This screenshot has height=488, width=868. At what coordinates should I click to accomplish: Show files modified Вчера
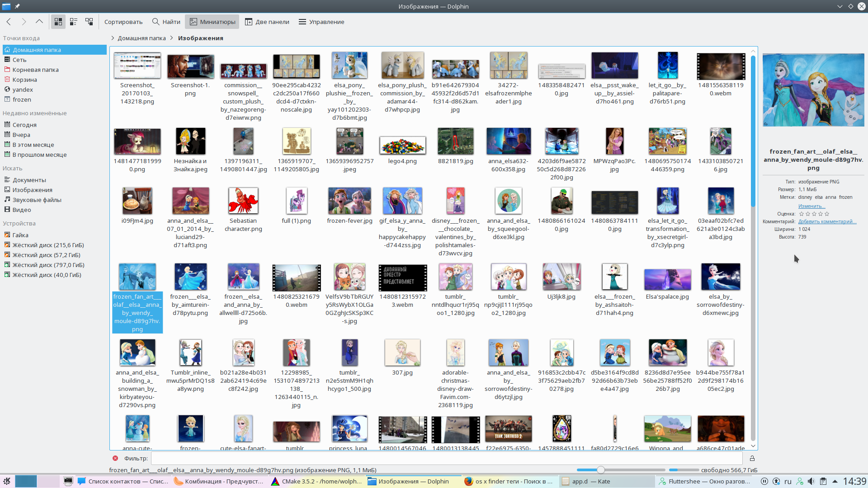pyautogui.click(x=54, y=135)
